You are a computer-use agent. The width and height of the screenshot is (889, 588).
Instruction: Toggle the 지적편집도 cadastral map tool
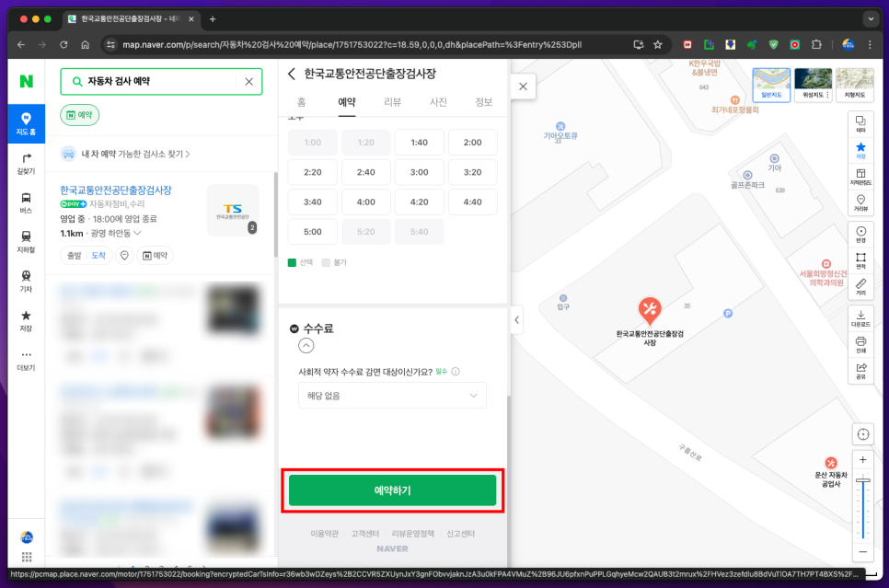(x=860, y=177)
